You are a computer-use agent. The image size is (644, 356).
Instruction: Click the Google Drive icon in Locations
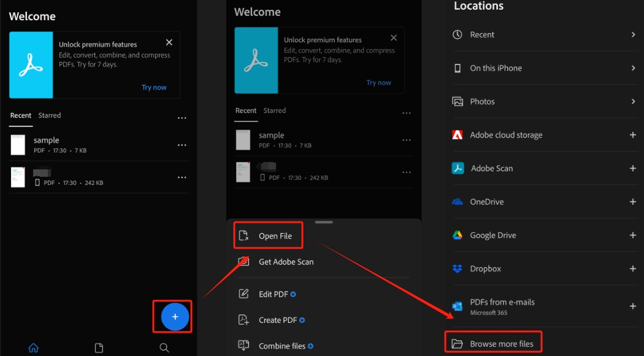click(x=458, y=235)
